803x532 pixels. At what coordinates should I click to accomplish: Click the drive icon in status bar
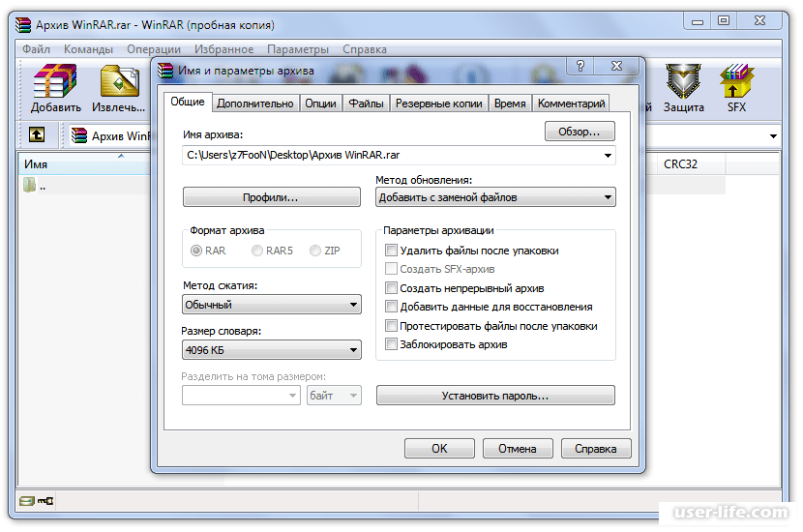(27, 501)
